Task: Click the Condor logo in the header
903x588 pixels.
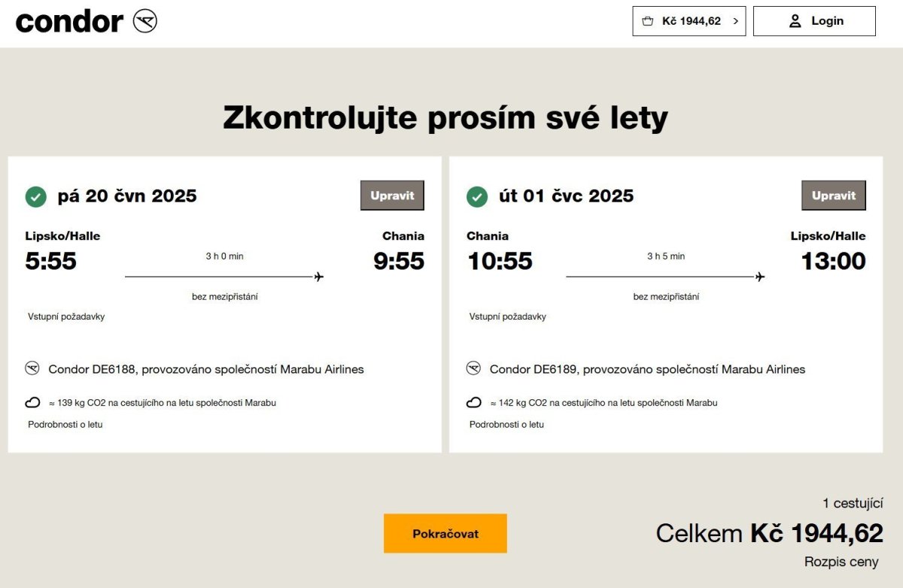Action: 86,21
